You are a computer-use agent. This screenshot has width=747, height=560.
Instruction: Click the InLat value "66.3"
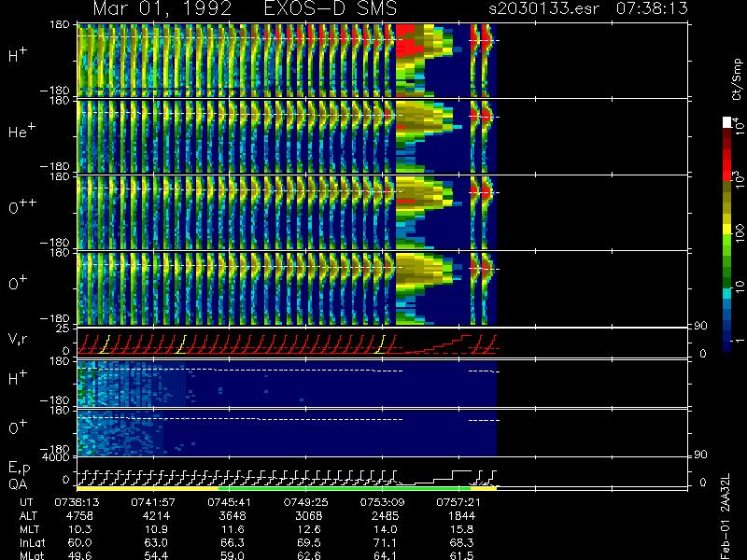click(233, 543)
